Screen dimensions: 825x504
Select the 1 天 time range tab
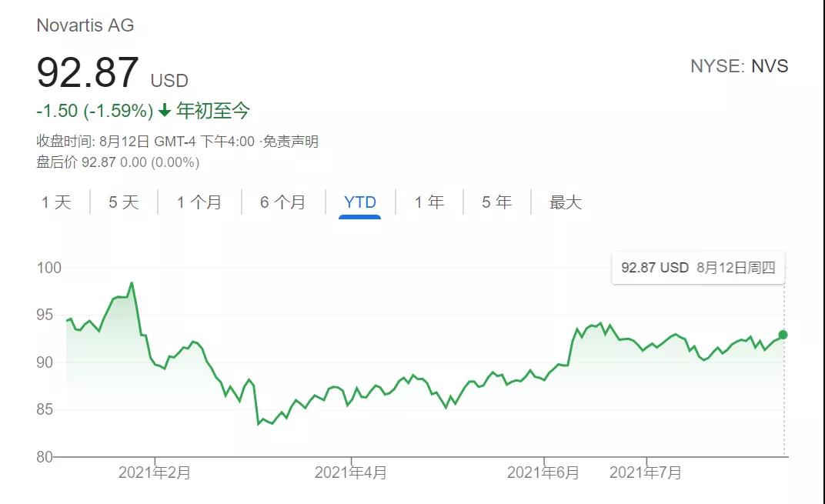pos(56,202)
